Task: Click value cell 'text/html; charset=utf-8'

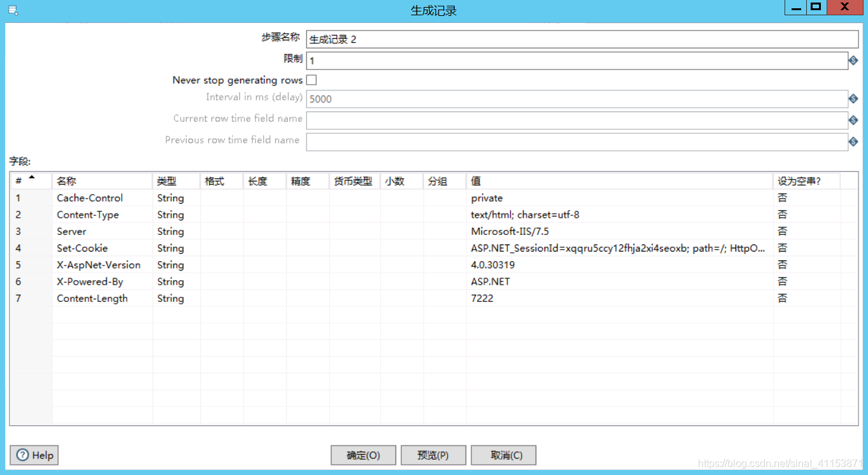Action: 620,215
